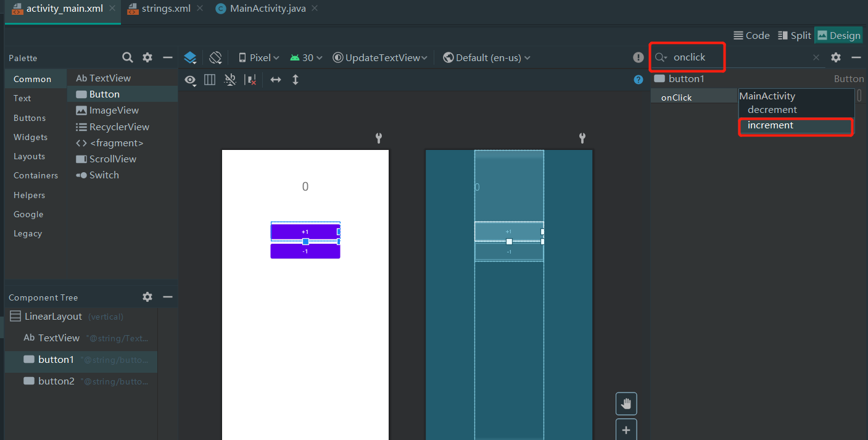The width and height of the screenshot is (868, 440).
Task: Change orientation for preview icon
Action: click(x=215, y=57)
